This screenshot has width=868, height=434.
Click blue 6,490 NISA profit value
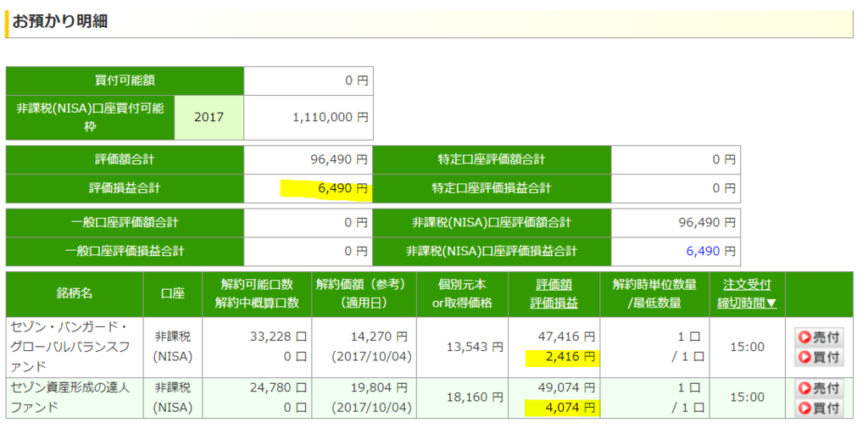[x=703, y=251]
